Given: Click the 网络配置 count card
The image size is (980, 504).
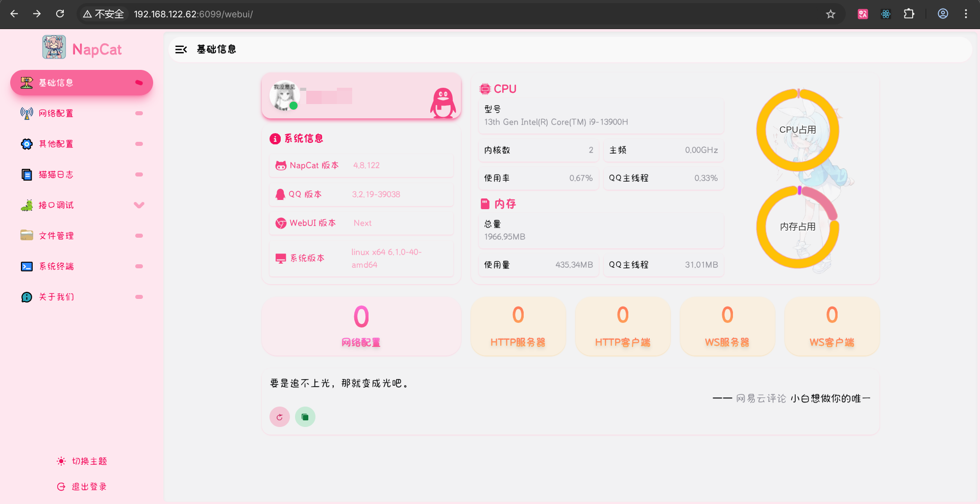Looking at the screenshot, I should click(361, 326).
